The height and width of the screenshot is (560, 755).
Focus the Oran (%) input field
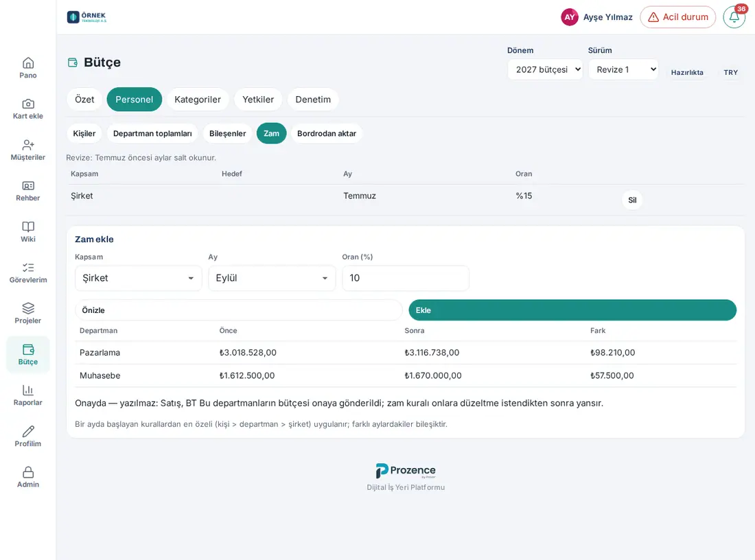point(406,279)
